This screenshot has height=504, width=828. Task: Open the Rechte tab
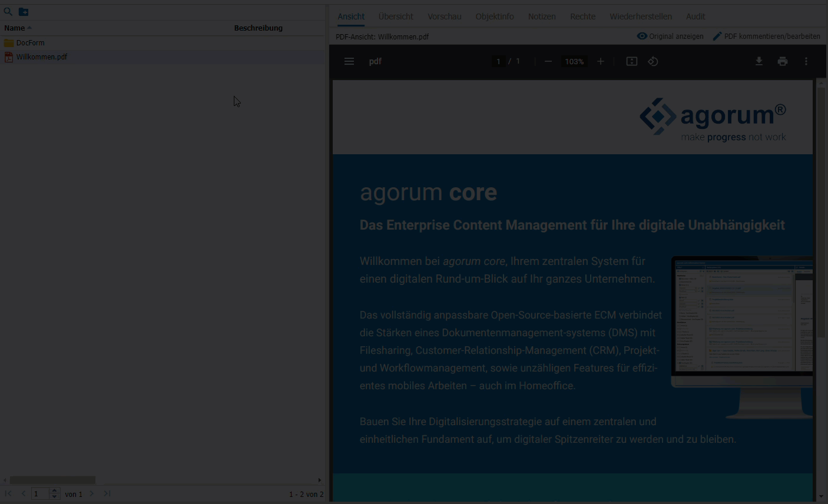pos(583,16)
